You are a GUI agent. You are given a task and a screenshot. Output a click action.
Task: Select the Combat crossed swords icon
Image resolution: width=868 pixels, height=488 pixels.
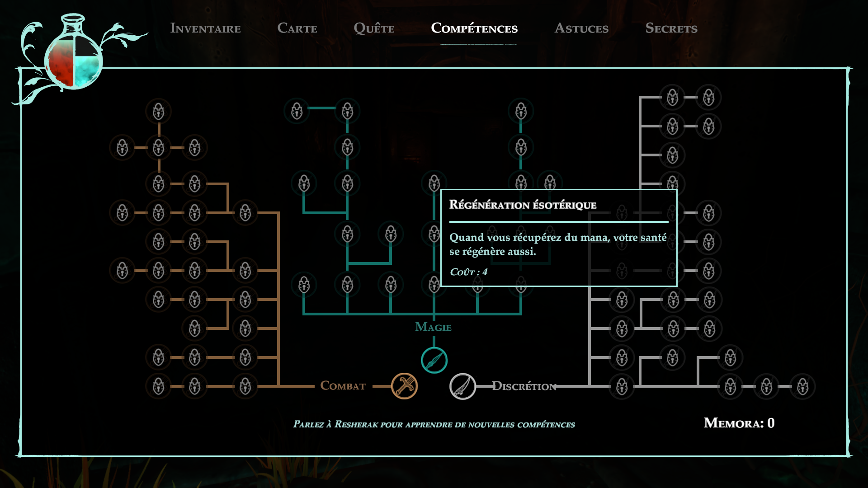pyautogui.click(x=404, y=386)
